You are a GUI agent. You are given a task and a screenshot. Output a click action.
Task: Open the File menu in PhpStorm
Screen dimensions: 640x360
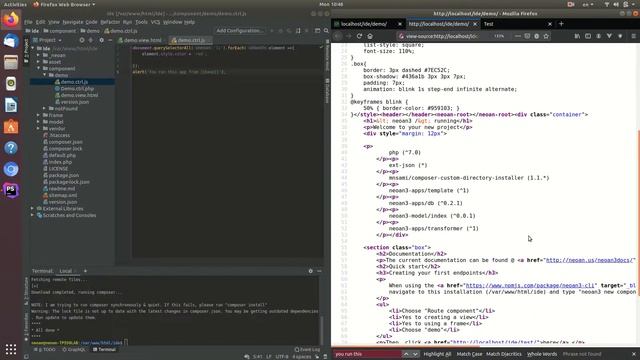coord(28,22)
